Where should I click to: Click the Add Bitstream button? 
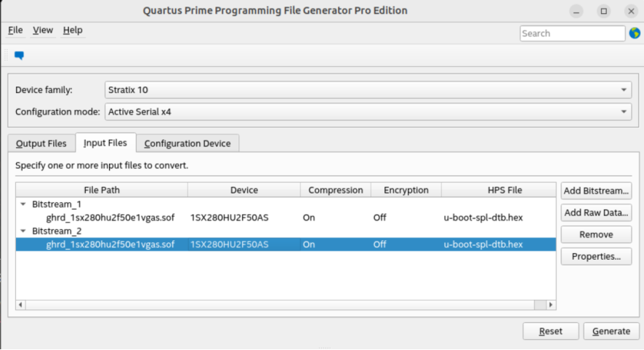tap(596, 191)
